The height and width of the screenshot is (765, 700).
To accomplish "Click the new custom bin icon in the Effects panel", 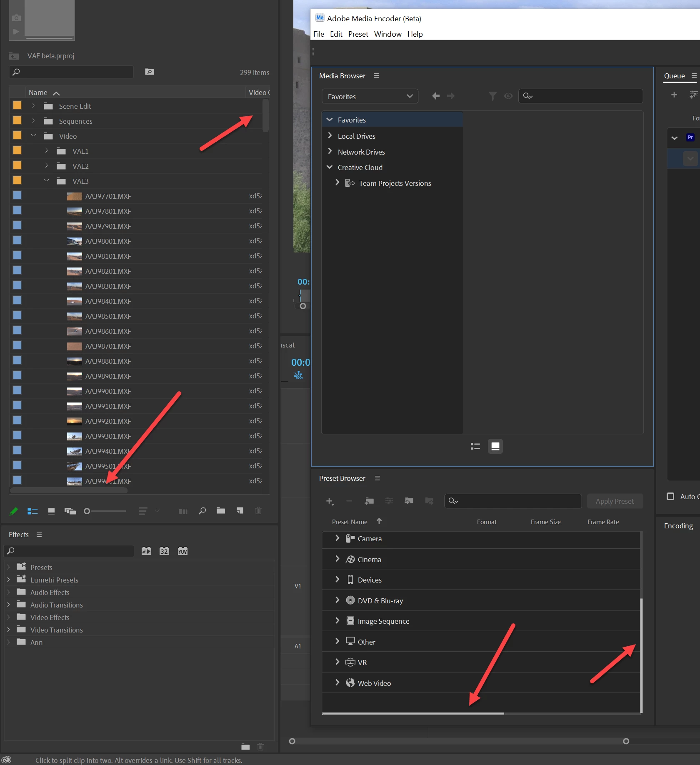I will click(x=245, y=747).
